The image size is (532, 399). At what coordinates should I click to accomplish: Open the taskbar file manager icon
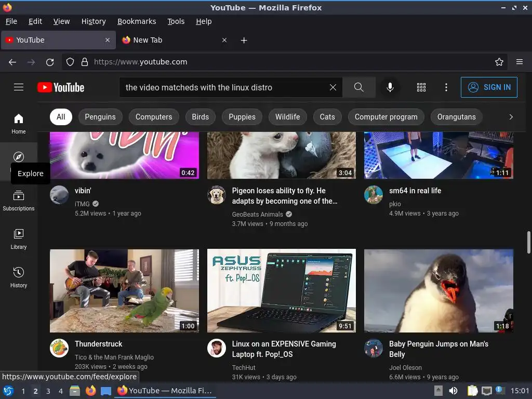click(75, 391)
